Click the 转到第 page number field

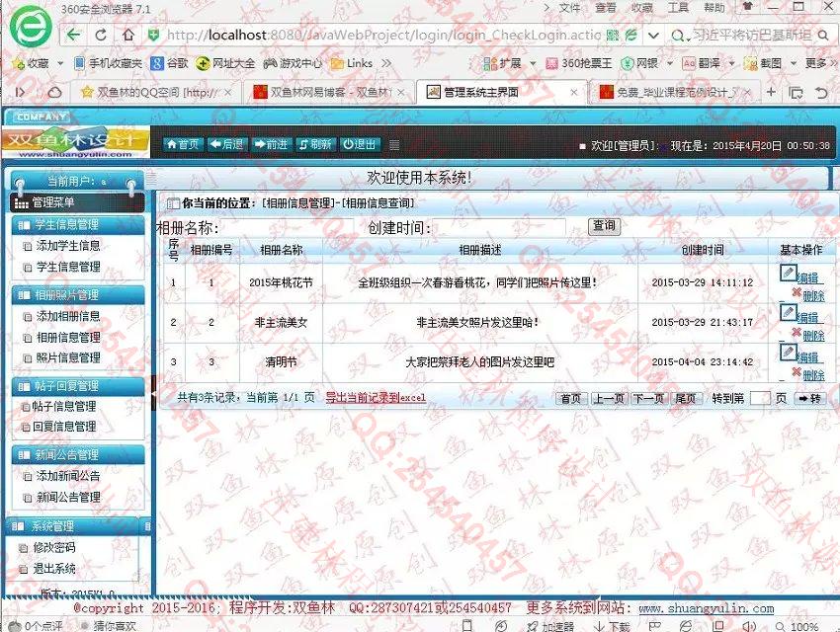[760, 398]
